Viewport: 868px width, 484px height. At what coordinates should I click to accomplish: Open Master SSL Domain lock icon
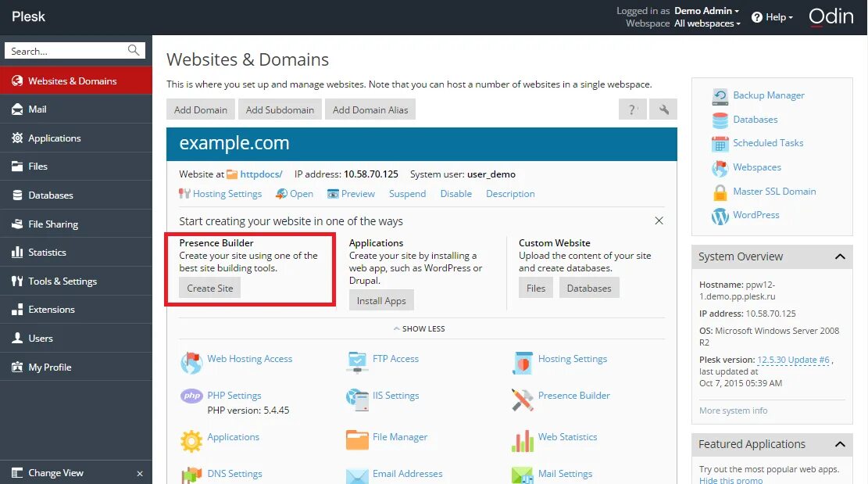720,192
